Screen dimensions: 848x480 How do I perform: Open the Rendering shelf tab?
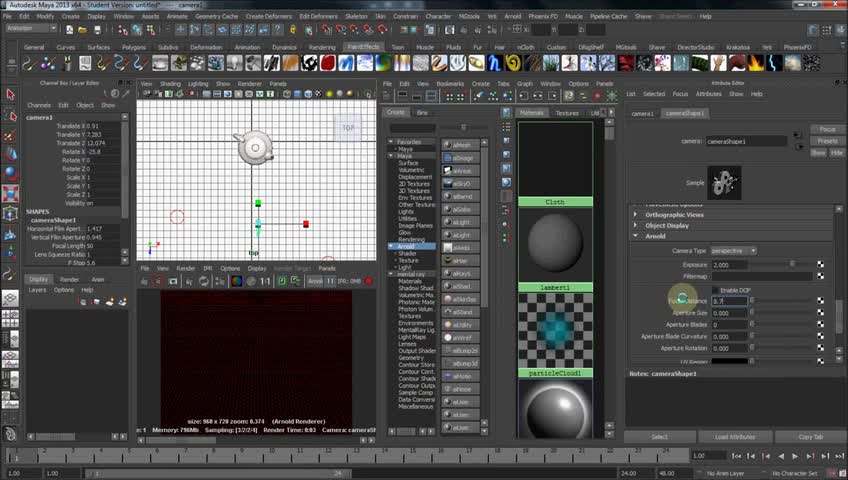(x=322, y=47)
